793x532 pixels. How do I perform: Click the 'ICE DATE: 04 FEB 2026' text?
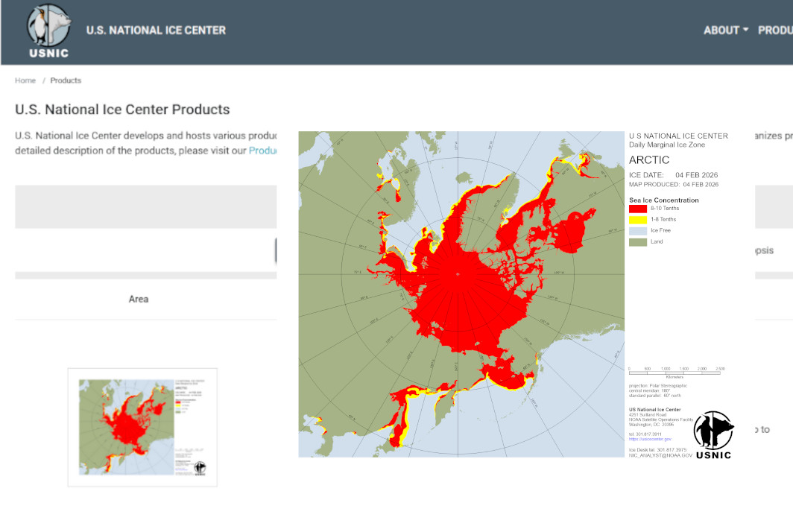tap(673, 175)
